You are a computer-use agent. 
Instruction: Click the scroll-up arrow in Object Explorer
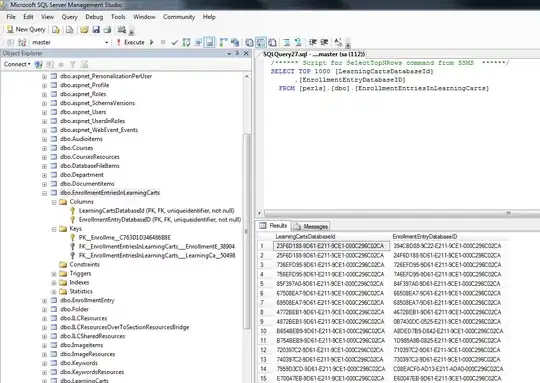[247, 76]
